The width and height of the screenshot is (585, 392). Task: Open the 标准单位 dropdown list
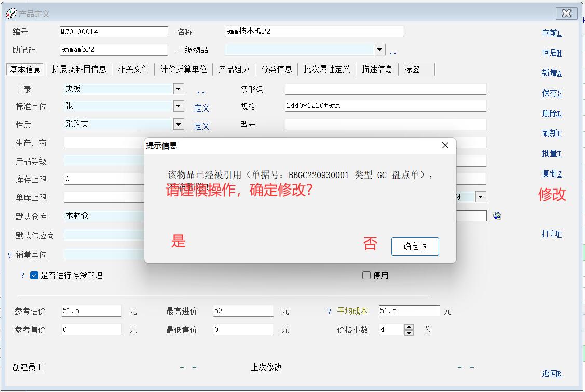tap(179, 106)
